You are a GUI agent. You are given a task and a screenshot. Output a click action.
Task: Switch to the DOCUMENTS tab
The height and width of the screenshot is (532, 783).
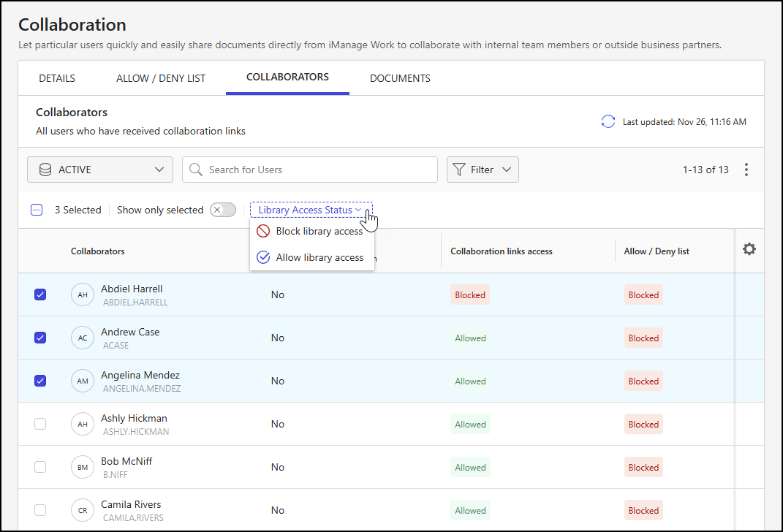pyautogui.click(x=400, y=77)
